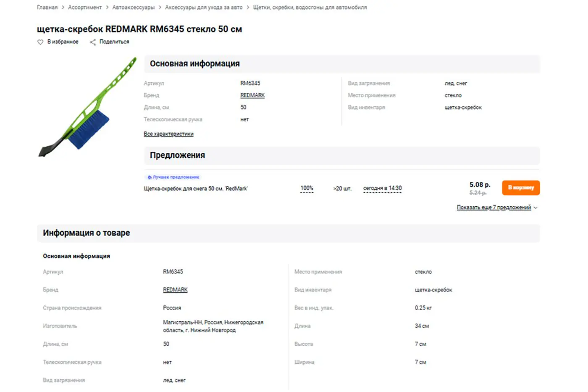Click the share icon
588x392 pixels.
tap(93, 42)
